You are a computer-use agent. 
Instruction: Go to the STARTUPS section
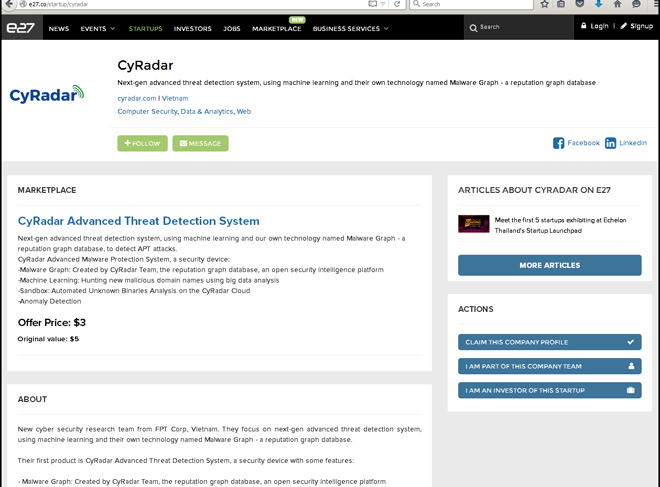coord(145,29)
